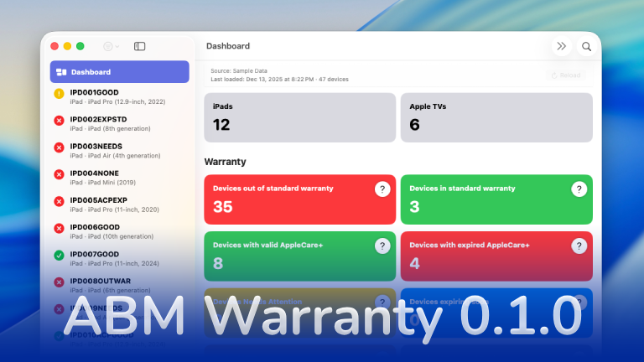Open red Devices out of standard warranty card
644x362 pixels.
(x=285, y=199)
